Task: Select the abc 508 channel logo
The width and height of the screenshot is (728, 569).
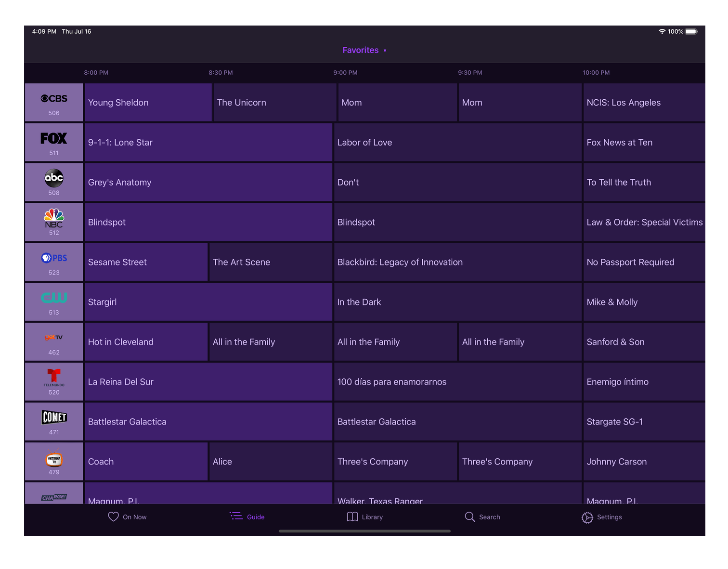Action: pyautogui.click(x=54, y=178)
